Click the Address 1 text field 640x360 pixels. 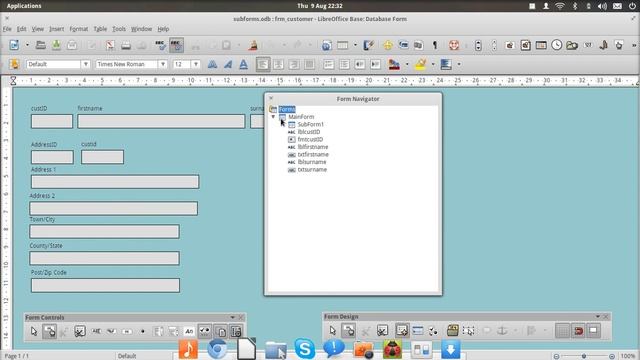[x=115, y=182]
